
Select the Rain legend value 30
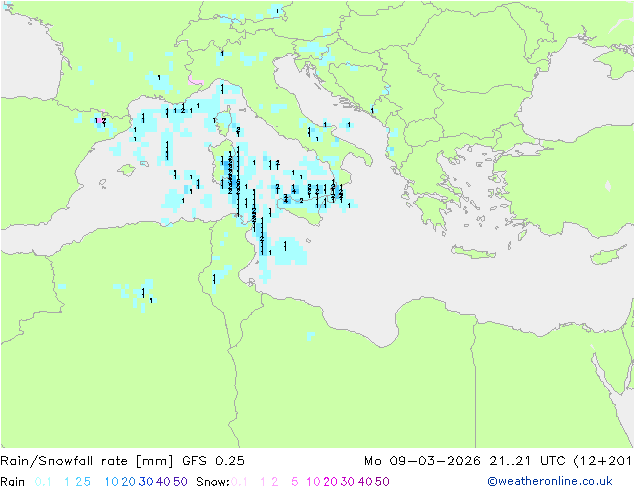(x=146, y=482)
